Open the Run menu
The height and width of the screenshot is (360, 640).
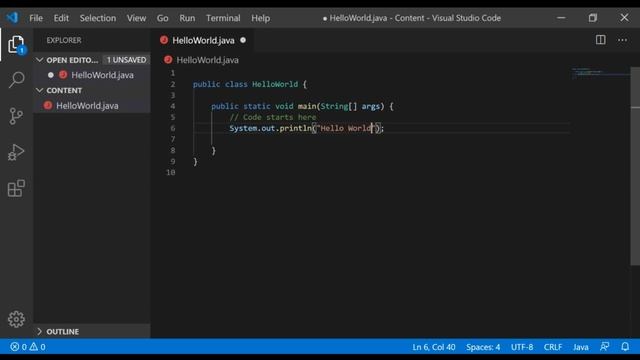click(x=187, y=18)
